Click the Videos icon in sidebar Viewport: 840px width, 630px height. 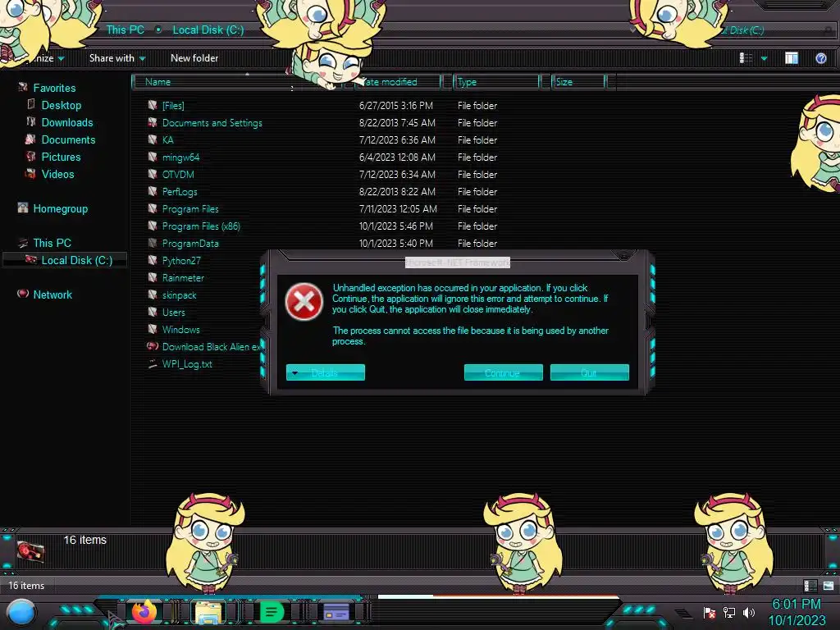(30, 174)
